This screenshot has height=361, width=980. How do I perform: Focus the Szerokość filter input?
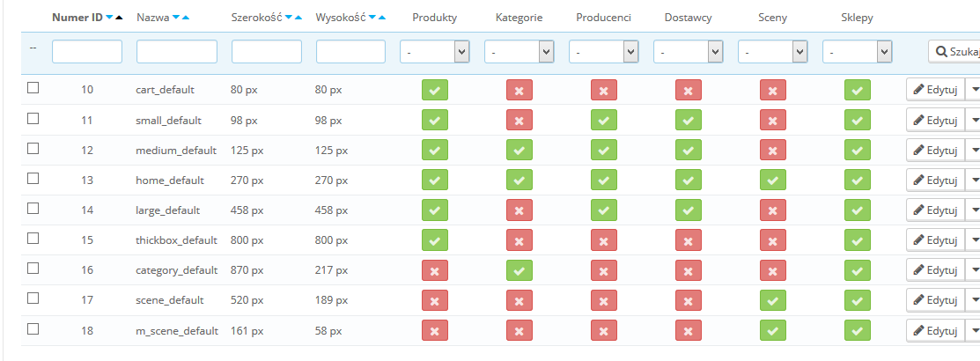click(267, 53)
